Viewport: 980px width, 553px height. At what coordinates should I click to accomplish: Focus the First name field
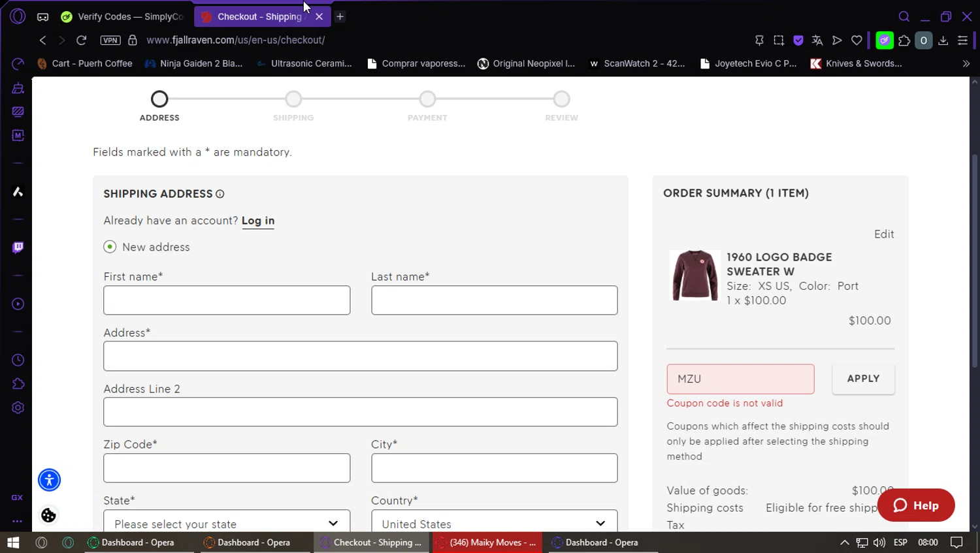click(227, 300)
